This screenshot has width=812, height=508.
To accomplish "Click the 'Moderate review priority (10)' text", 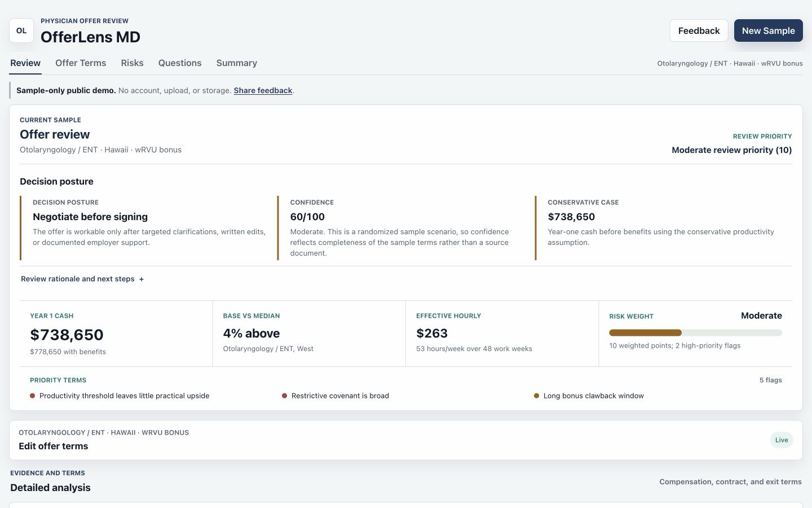I will [x=732, y=150].
